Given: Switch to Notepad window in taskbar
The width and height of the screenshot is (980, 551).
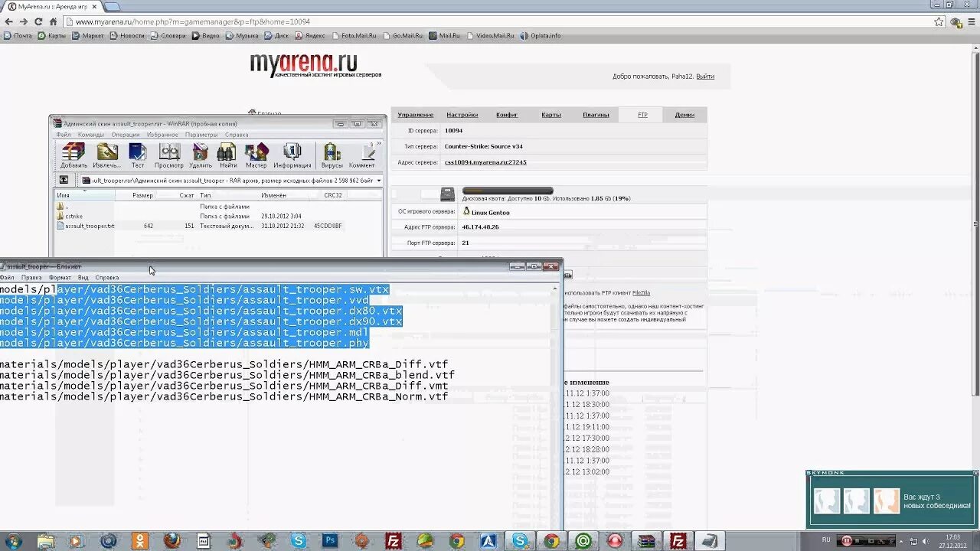Looking at the screenshot, I should 709,541.
